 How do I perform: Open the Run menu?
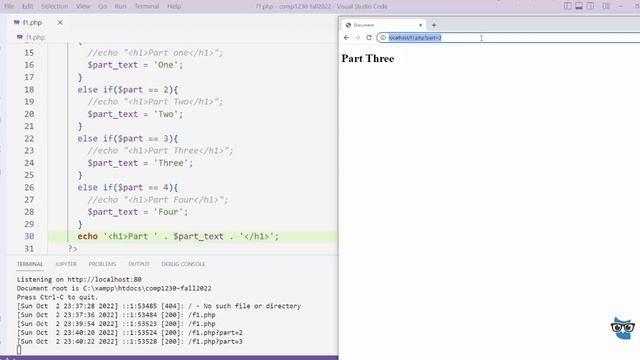click(x=120, y=7)
